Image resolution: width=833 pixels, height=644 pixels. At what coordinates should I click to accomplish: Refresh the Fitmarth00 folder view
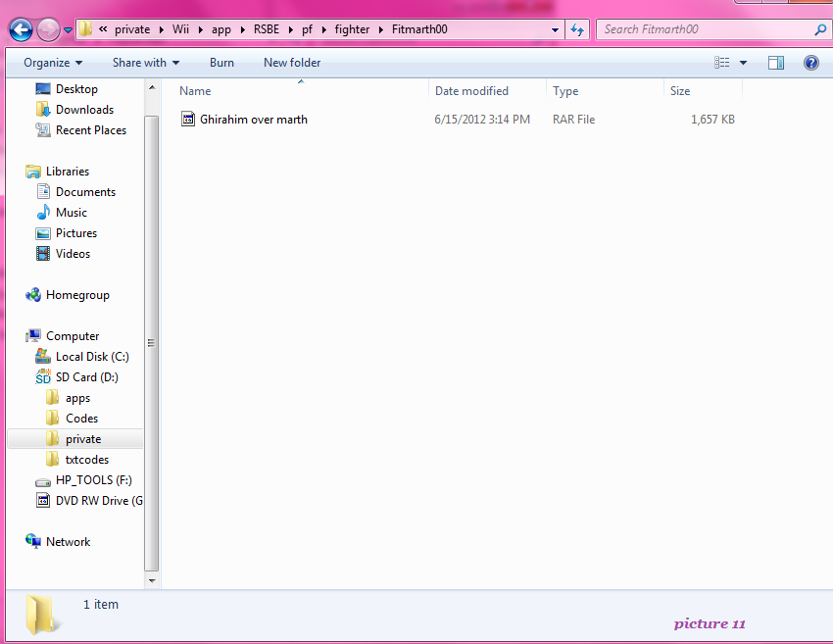coord(577,29)
